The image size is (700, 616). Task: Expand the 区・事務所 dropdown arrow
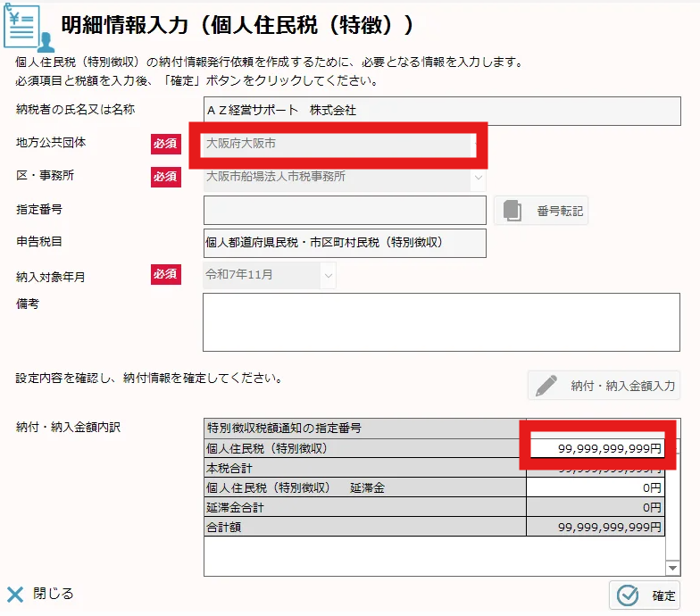coord(479,177)
